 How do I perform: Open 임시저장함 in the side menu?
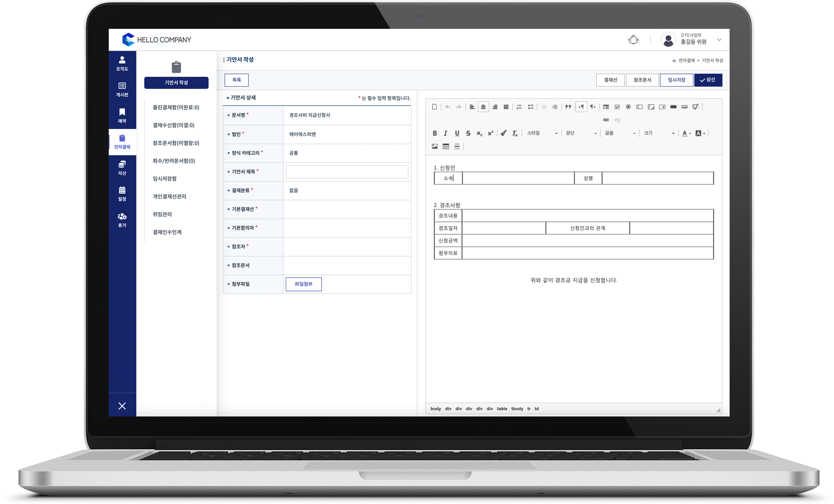tap(164, 179)
